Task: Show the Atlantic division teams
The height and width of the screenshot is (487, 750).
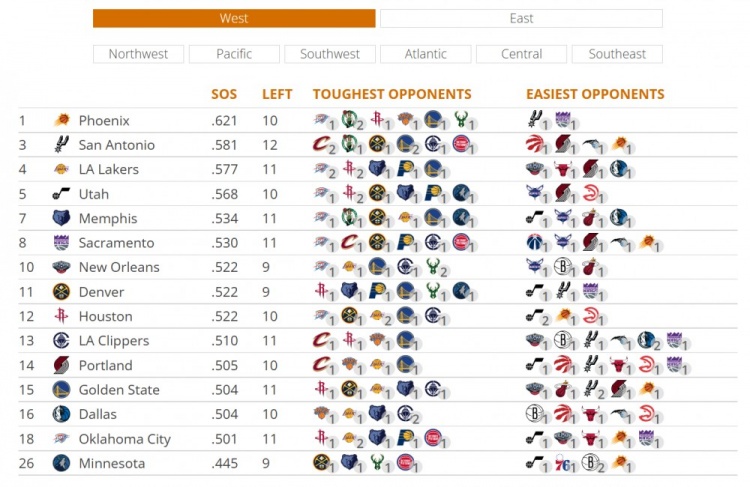Action: point(426,54)
